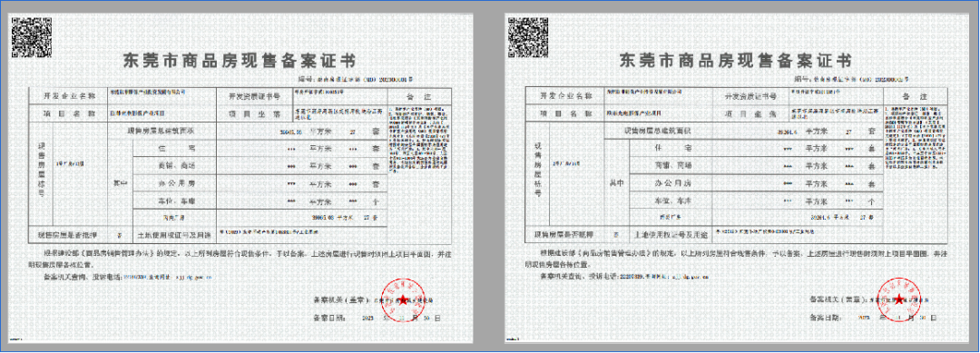980x353 pixels.
Task: Click the 备注 header cell on right page
Action: 914,97
